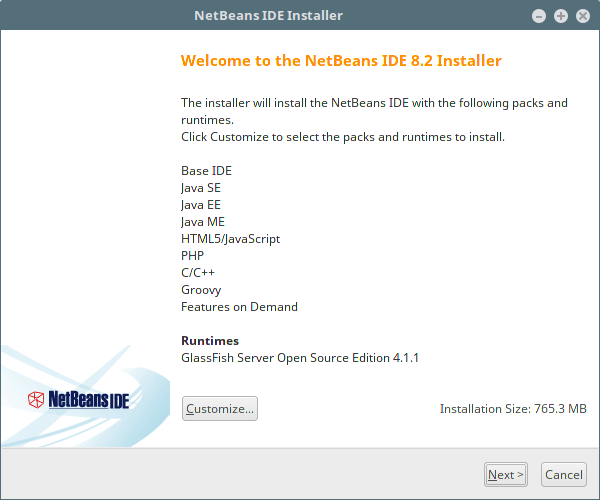Click the PHP pack entry
600x500 pixels.
coord(192,256)
